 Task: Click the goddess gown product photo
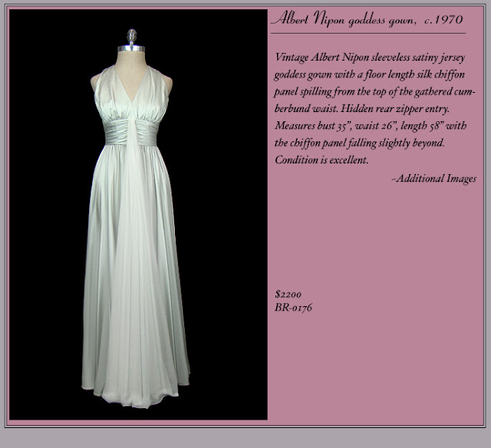coord(138,215)
